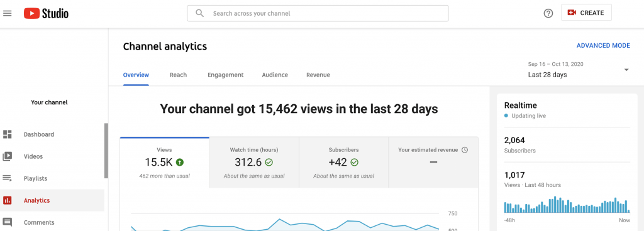
Task: Open the help question mark icon
Action: coord(548,13)
